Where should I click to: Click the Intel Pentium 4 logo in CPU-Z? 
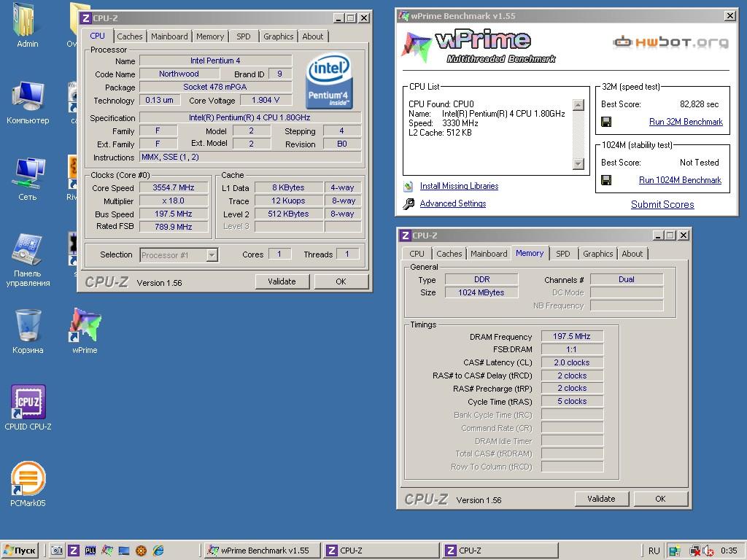pos(329,80)
